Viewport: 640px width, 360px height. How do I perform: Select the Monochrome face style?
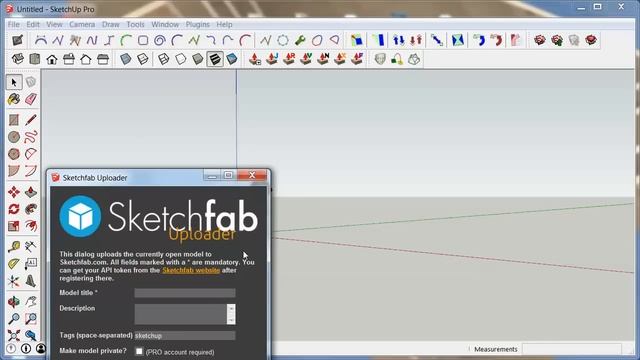tap(232, 59)
